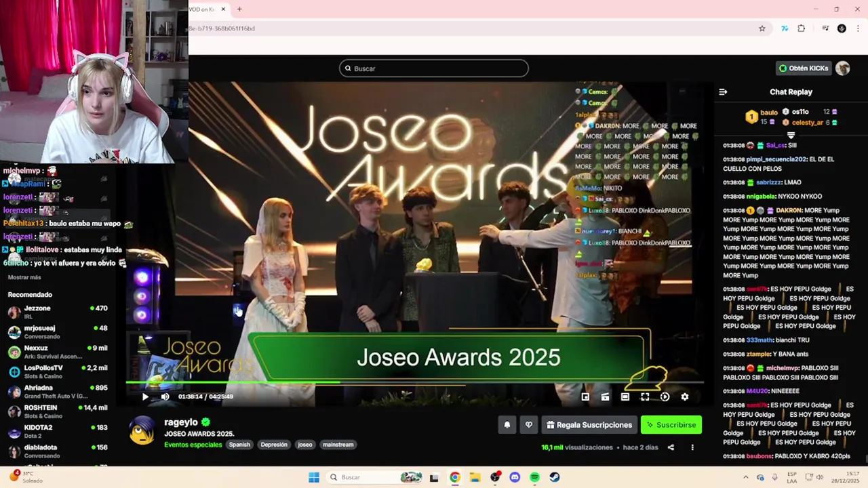Viewport: 868px width, 488px height.
Task: Open Spotify from taskbar
Action: pos(534,477)
